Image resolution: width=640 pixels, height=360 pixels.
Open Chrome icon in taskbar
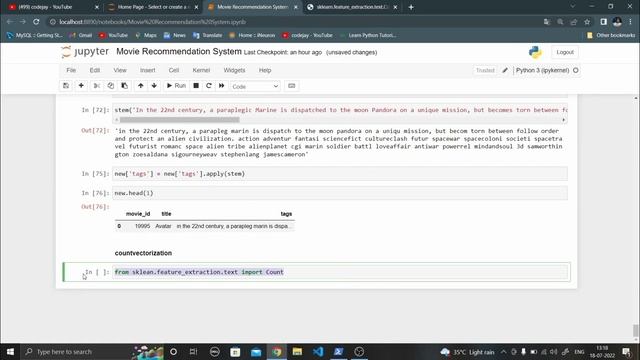tap(277, 351)
